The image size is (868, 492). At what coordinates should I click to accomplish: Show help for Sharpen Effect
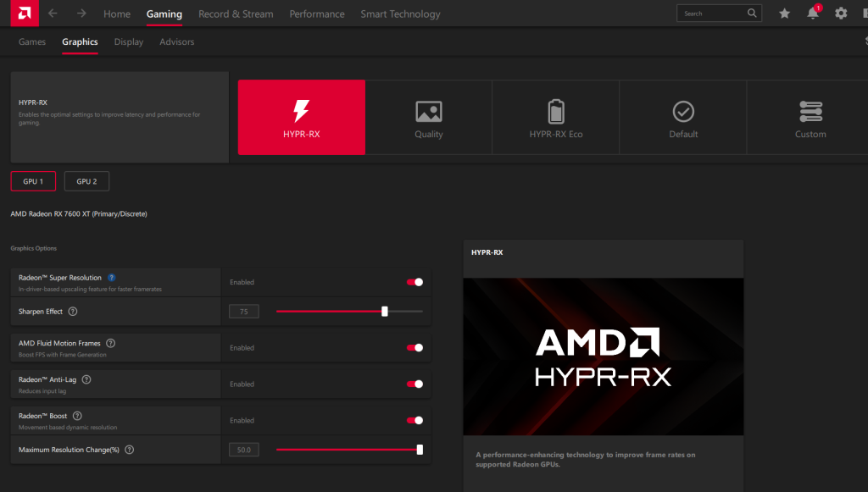[x=73, y=312]
